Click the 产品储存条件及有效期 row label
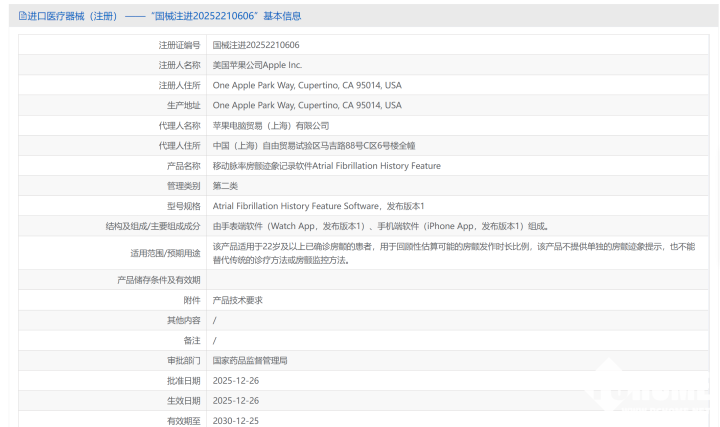The height and width of the screenshot is (427, 720). tap(158, 280)
